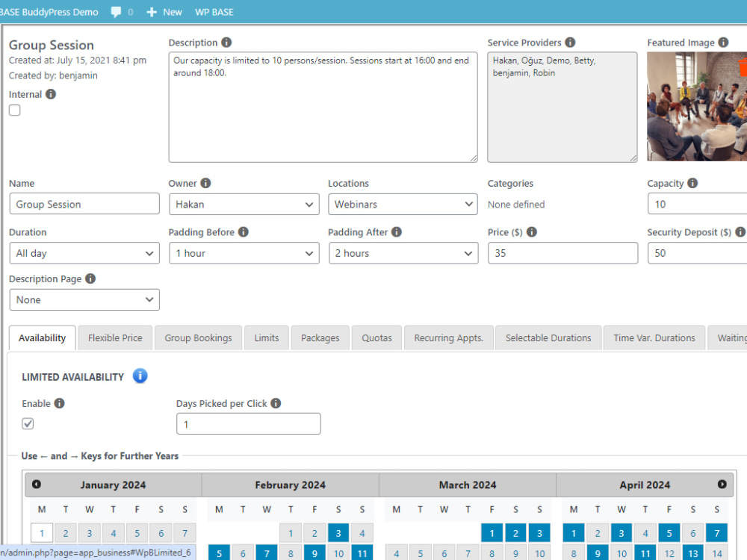
Task: Open the Service Providers info icon
Action: (x=570, y=43)
